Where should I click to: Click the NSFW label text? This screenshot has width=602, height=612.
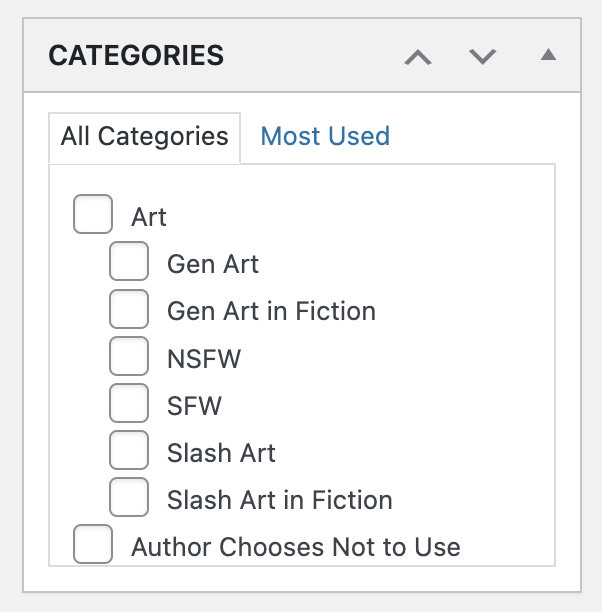pos(204,359)
